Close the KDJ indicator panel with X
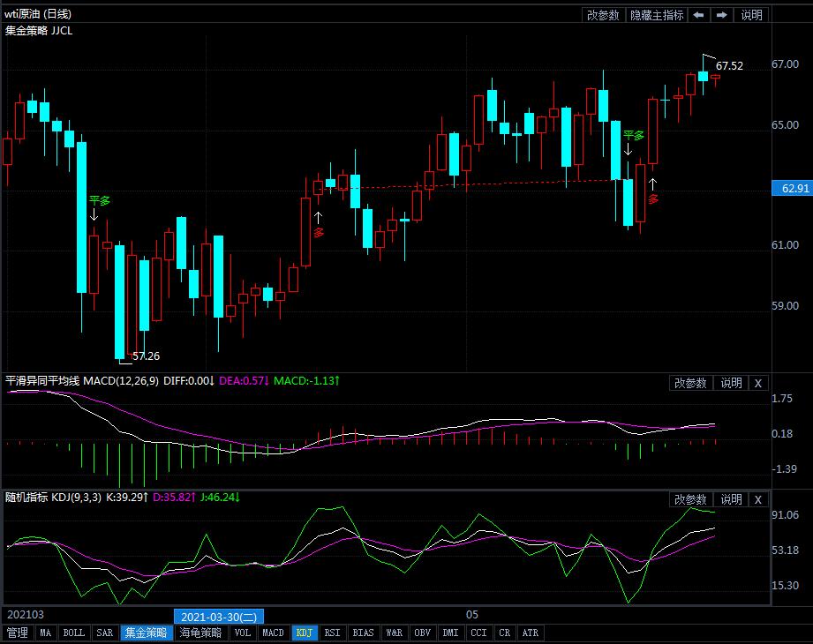 point(758,499)
